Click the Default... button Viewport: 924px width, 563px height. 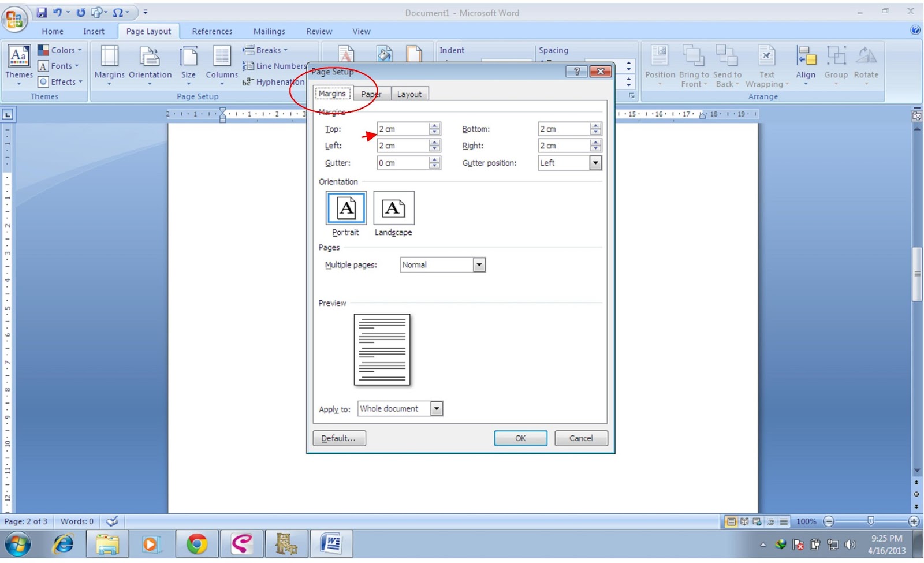[339, 438]
